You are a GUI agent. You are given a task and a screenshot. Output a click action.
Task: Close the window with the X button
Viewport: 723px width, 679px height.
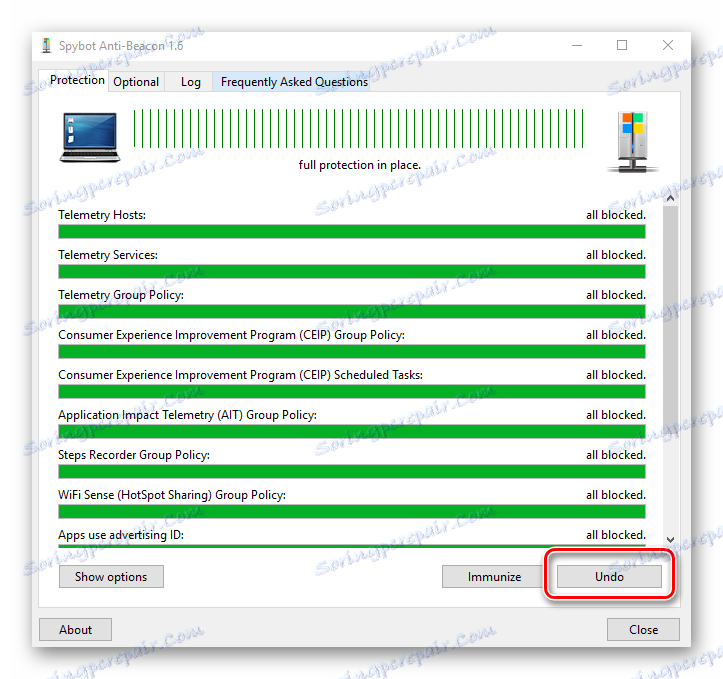(x=668, y=45)
